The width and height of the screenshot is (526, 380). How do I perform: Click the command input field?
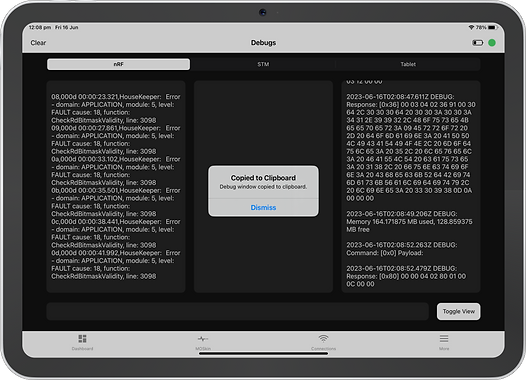point(238,311)
